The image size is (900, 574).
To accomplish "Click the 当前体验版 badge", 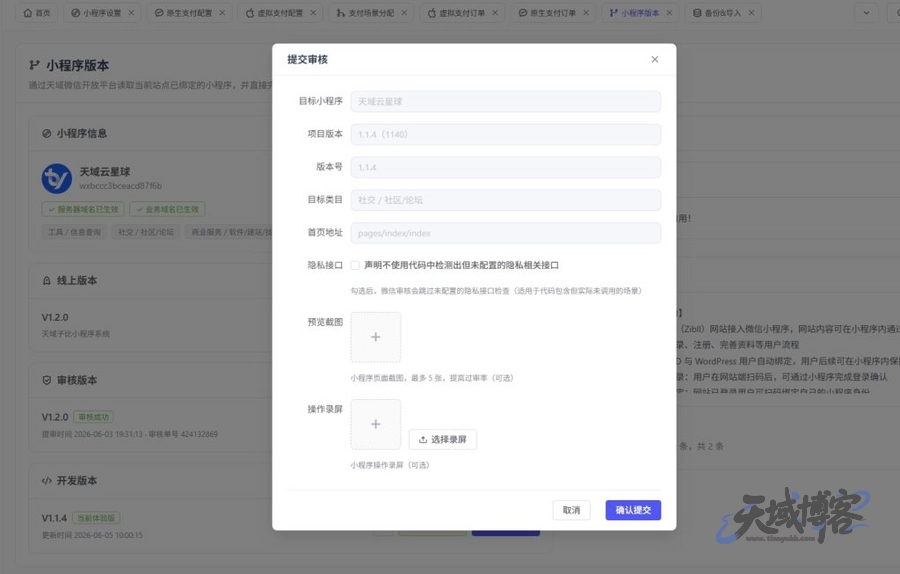I will point(96,518).
